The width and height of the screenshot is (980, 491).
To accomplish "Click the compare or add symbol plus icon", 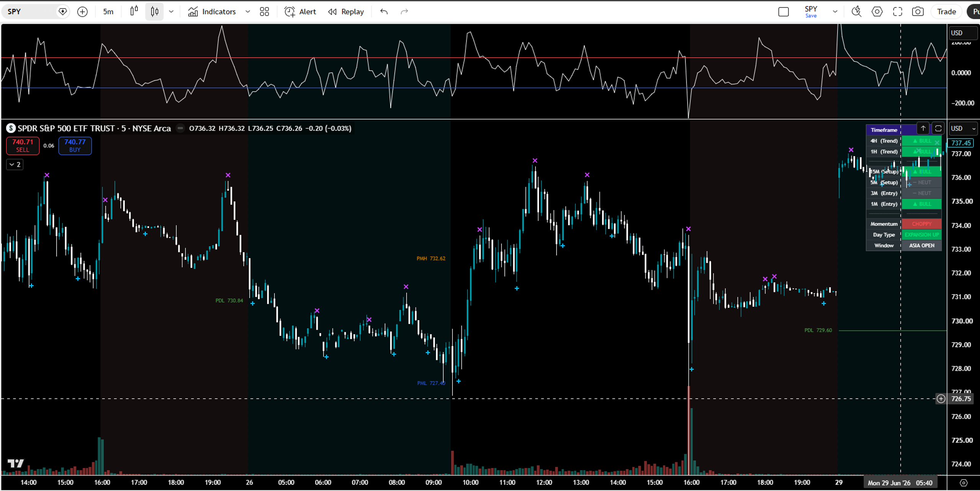I will [82, 12].
